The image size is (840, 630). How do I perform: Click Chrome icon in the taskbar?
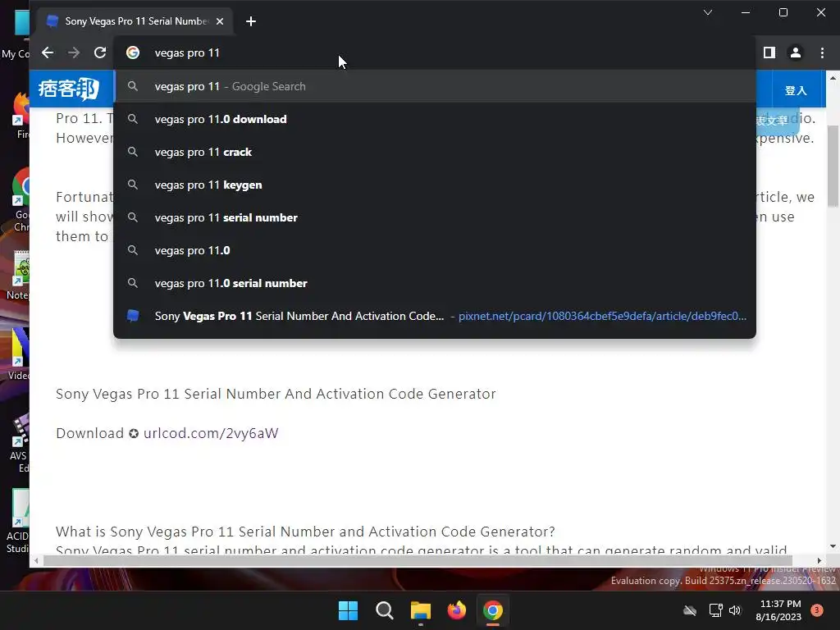tap(493, 610)
